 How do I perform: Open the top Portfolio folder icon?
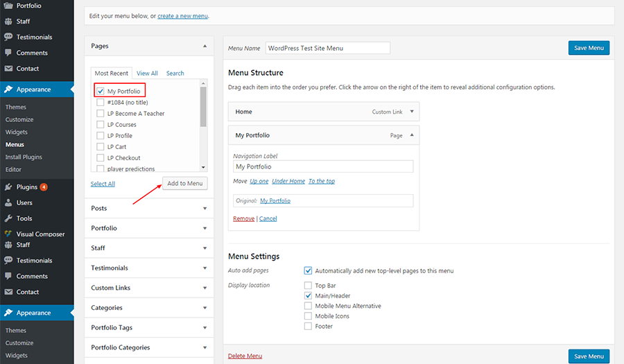8,6
